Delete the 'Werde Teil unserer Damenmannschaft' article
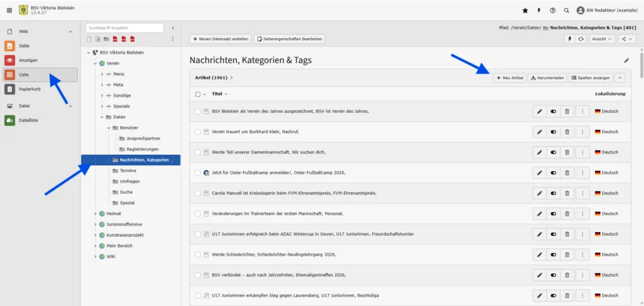This screenshot has height=306, width=644. coord(567,152)
